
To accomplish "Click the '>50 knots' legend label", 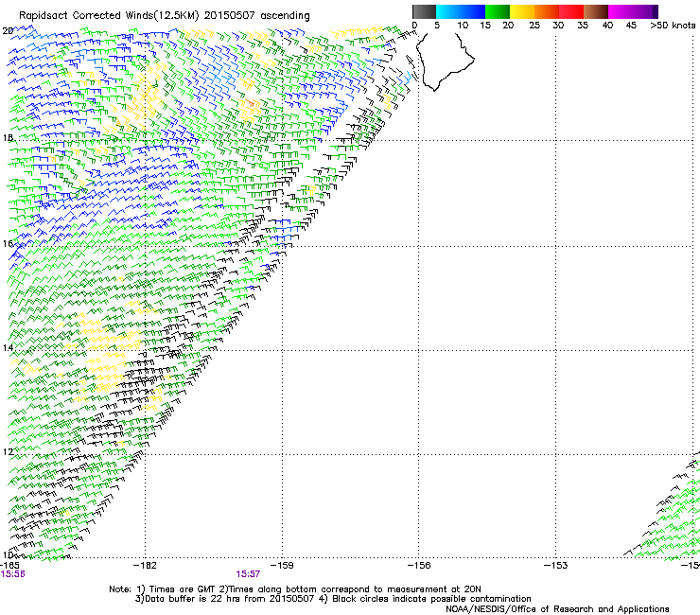I will click(673, 26).
